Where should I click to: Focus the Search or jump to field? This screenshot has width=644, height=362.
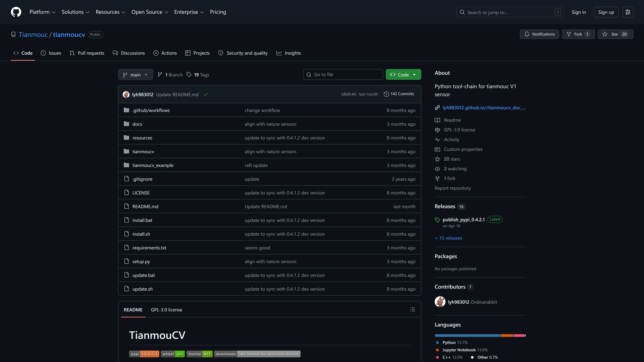[510, 12]
